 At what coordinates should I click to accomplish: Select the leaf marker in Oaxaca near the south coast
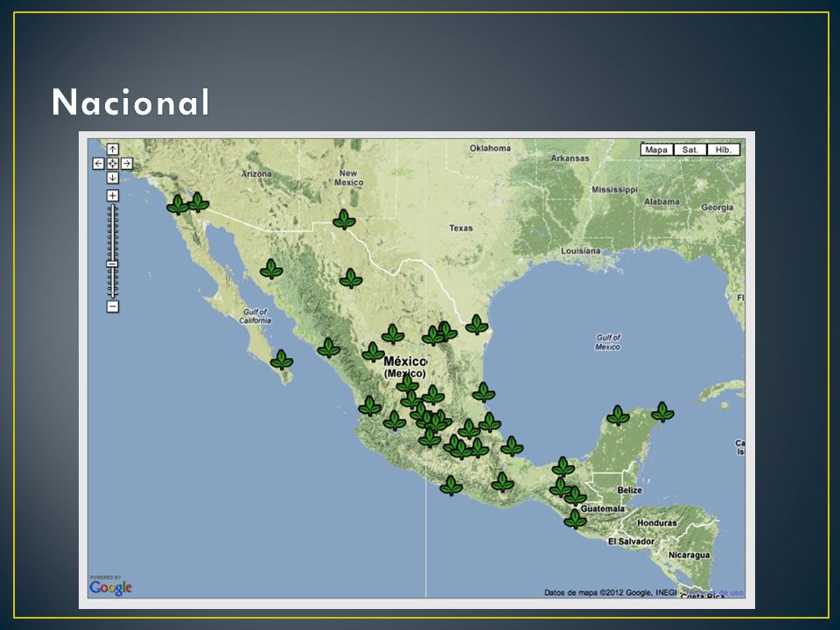[x=502, y=483]
